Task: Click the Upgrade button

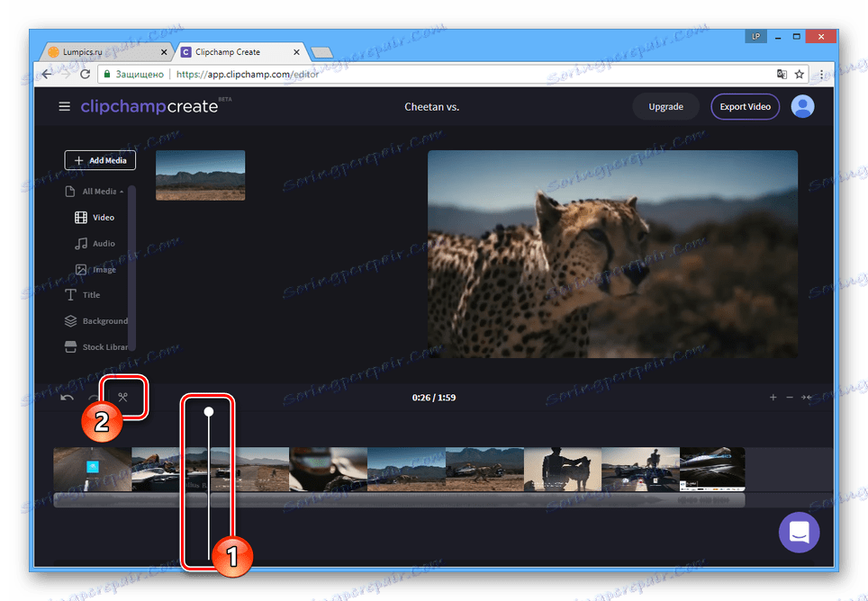Action: (665, 106)
